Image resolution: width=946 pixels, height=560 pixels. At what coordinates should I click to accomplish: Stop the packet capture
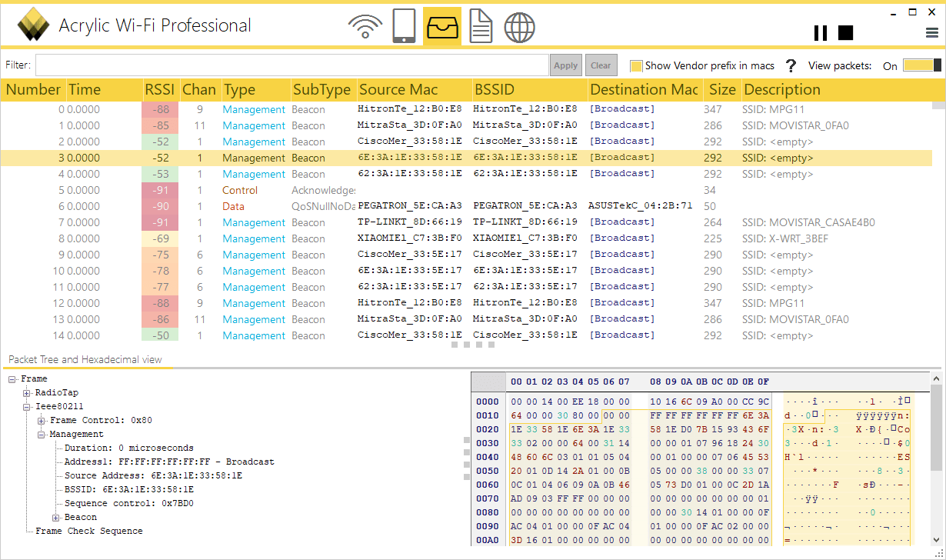point(845,32)
